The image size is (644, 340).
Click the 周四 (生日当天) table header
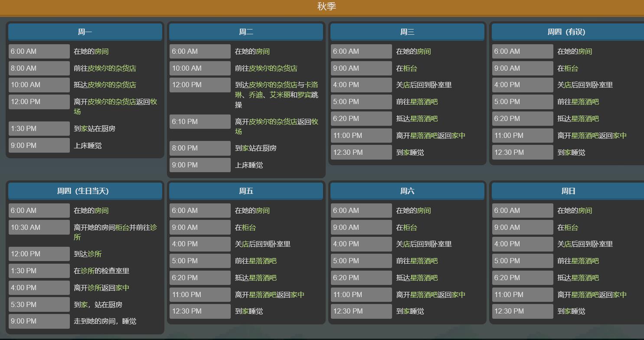[x=85, y=191]
